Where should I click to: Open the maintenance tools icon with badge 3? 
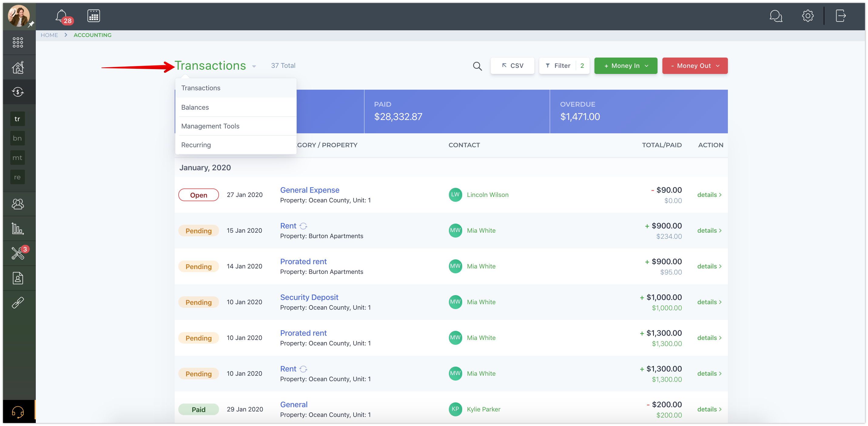pyautogui.click(x=19, y=253)
